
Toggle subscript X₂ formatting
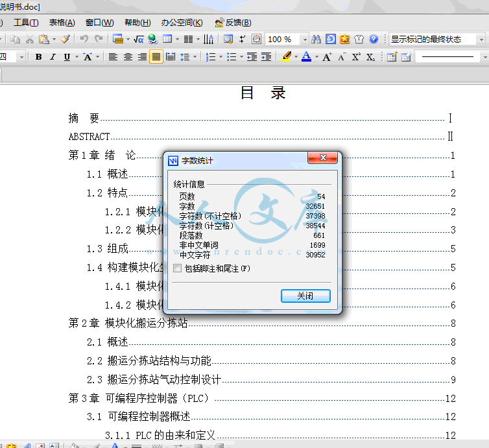point(370,57)
